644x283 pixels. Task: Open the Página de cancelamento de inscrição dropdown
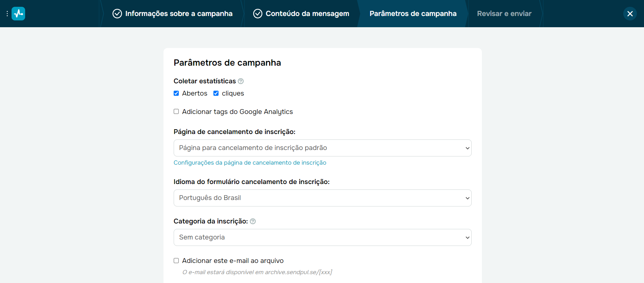point(322,148)
